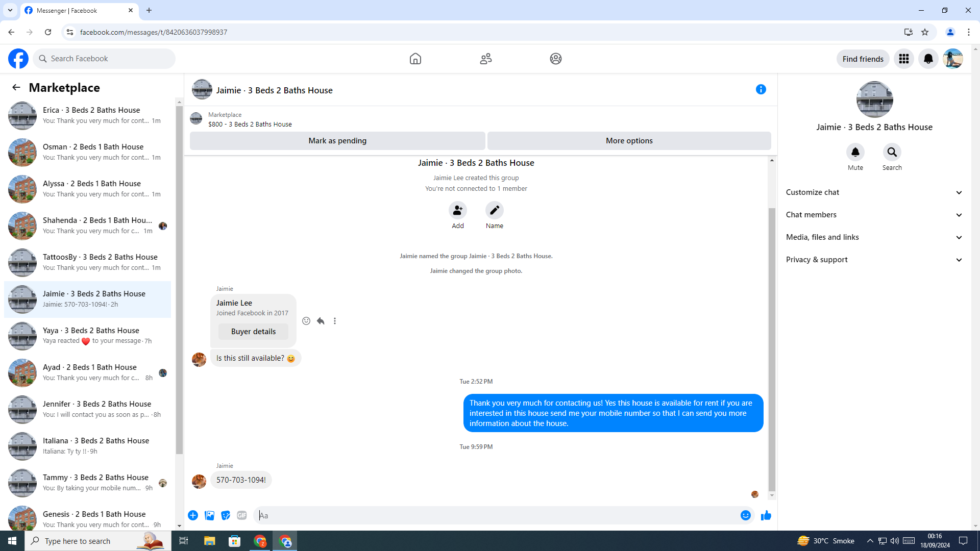This screenshot has height=551, width=980.
Task: Click the Mark as pending button
Action: [337, 141]
